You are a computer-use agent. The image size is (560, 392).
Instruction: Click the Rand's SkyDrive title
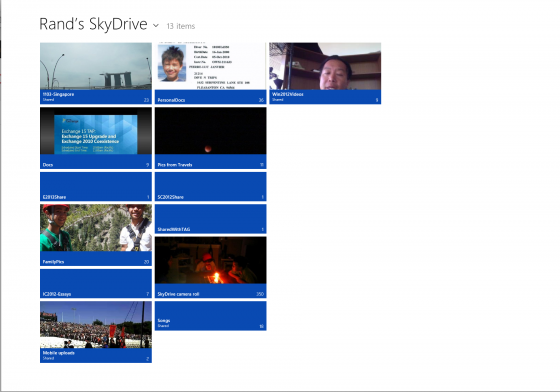[x=93, y=24]
